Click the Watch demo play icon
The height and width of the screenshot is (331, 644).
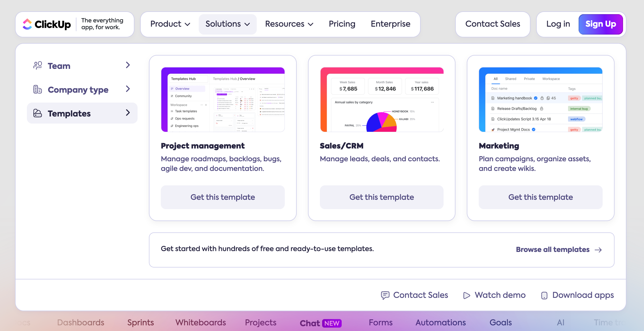(x=467, y=295)
